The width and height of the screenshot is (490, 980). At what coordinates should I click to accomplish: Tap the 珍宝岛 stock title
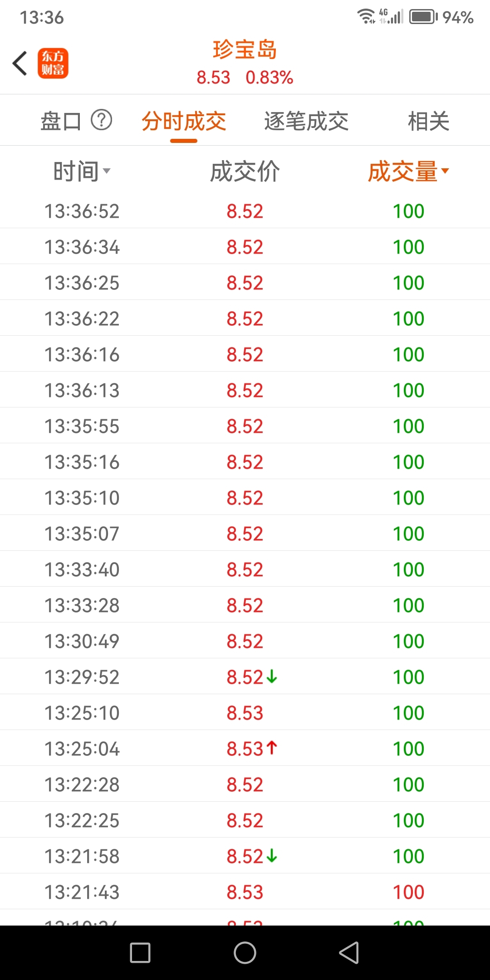tap(245, 49)
